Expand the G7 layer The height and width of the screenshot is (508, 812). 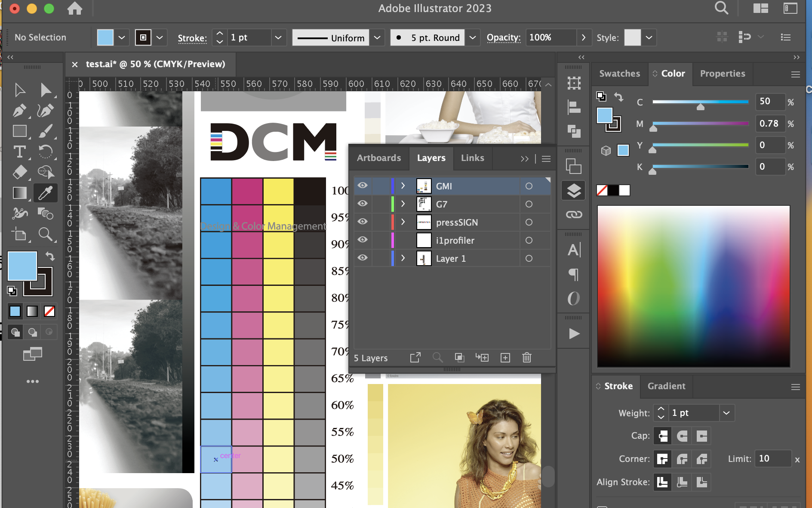pos(403,204)
